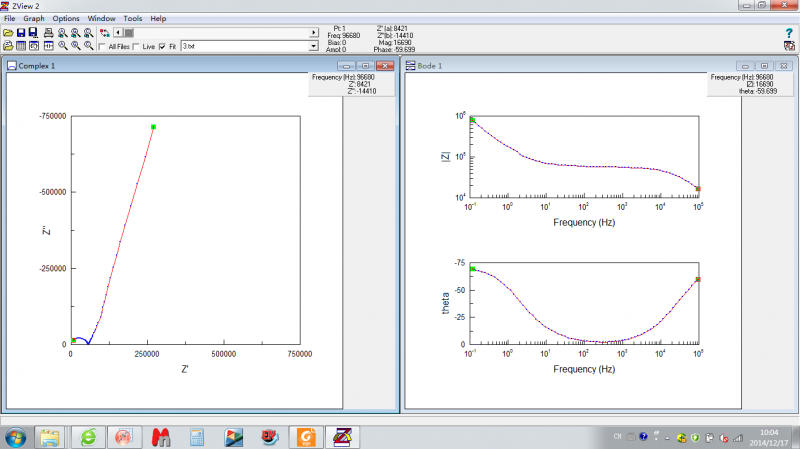
Task: Click the Z' axis label on Complex plot
Action: pos(185,369)
